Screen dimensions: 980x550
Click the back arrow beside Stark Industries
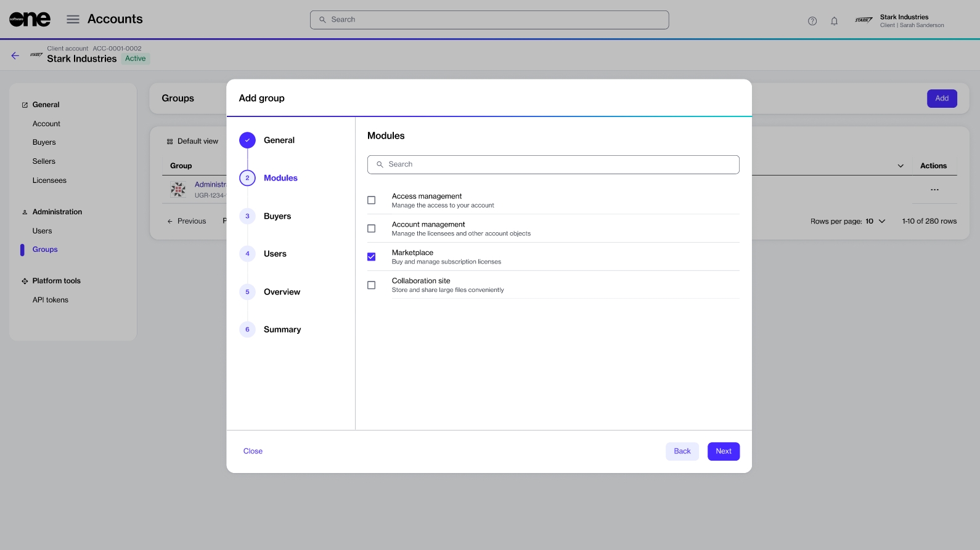[x=15, y=55]
